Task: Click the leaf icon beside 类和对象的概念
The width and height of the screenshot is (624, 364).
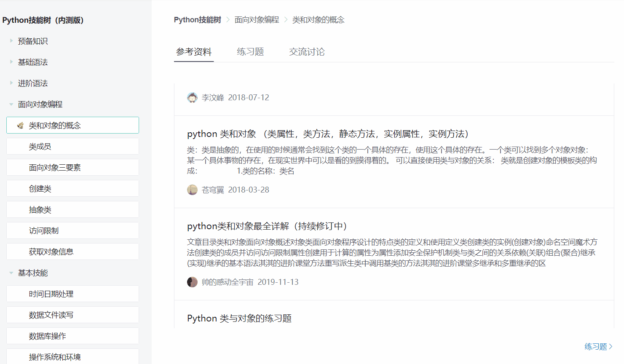Action: (20, 125)
